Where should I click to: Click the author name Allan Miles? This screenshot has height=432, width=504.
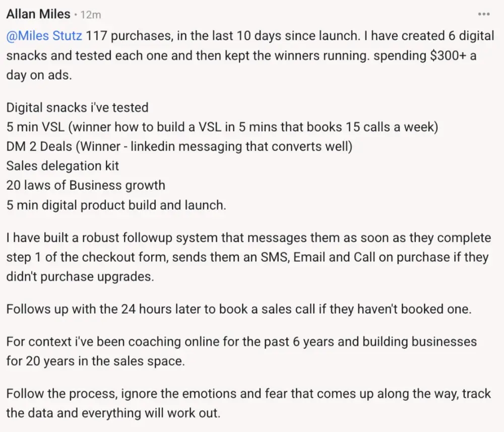[x=38, y=14]
